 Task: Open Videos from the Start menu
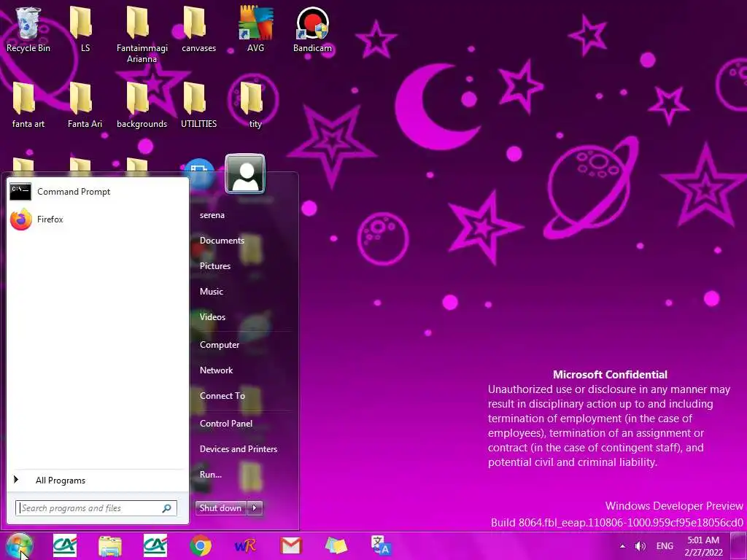212,317
